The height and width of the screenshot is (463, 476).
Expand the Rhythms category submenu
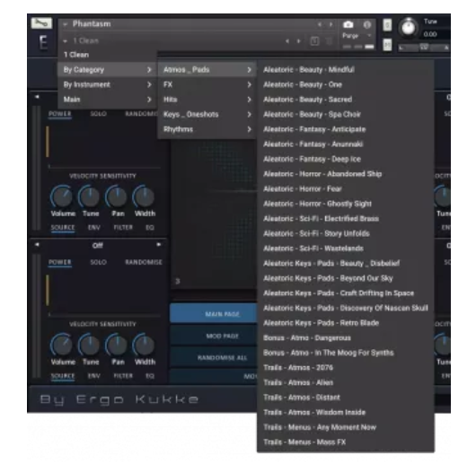207,129
